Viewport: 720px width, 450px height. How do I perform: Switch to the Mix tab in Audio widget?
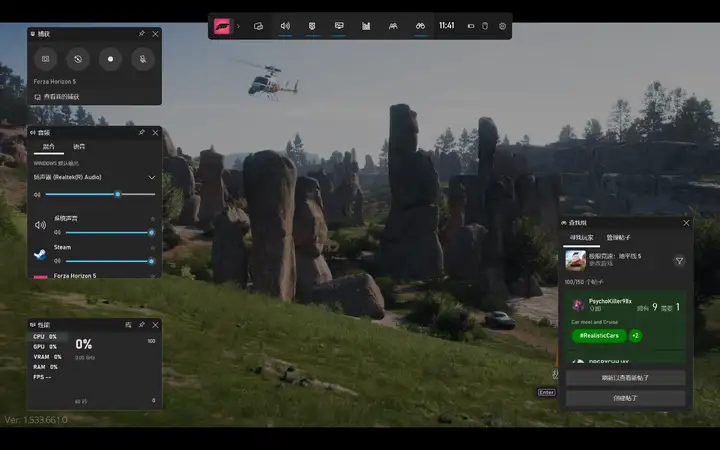click(x=49, y=146)
